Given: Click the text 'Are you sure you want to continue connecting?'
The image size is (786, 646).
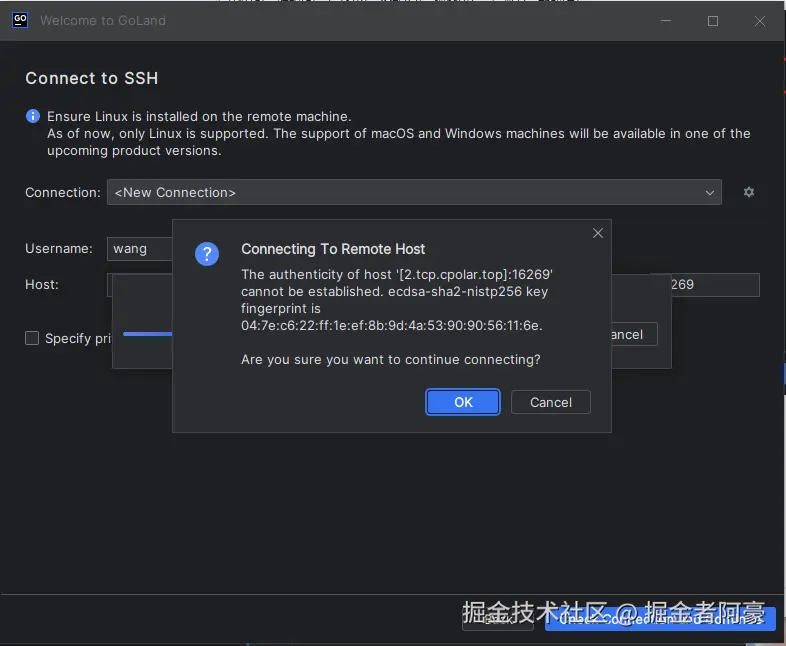Looking at the screenshot, I should pyautogui.click(x=390, y=360).
